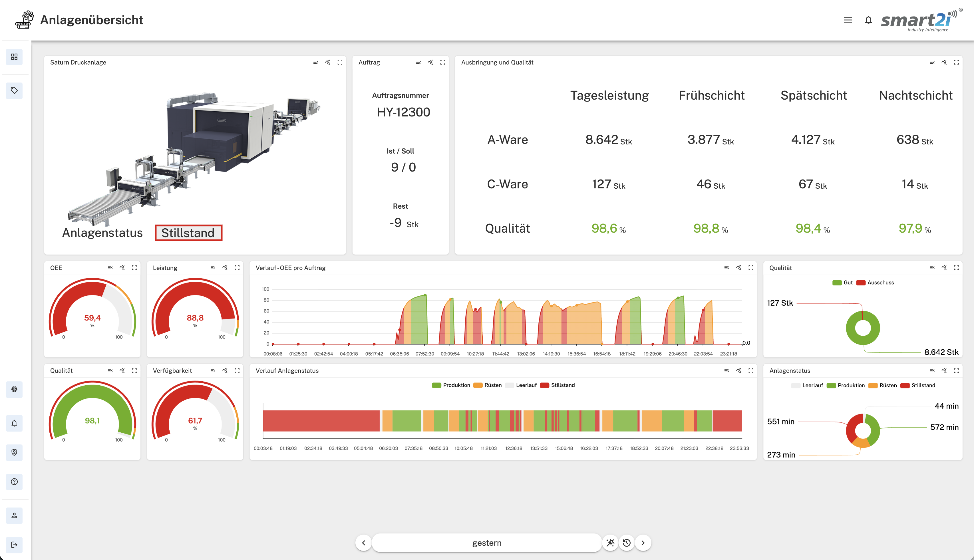Click the Leistung gauge showing 88,8

pyautogui.click(x=195, y=308)
